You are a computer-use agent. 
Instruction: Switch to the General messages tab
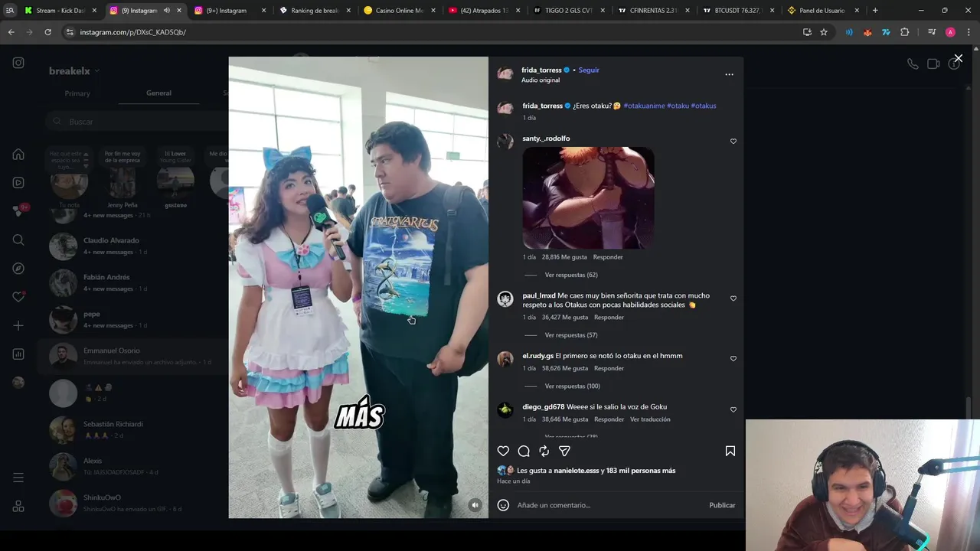(158, 93)
